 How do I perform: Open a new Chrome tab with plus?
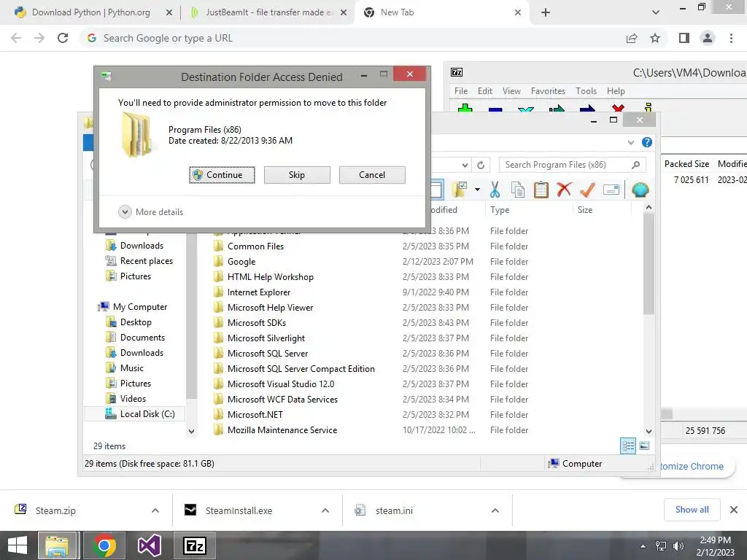click(x=546, y=12)
